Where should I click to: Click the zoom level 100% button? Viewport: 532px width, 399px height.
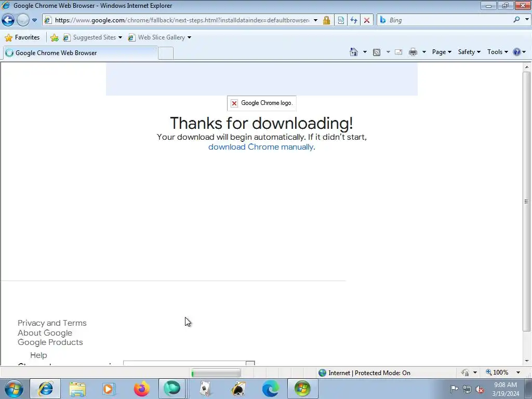(497, 373)
